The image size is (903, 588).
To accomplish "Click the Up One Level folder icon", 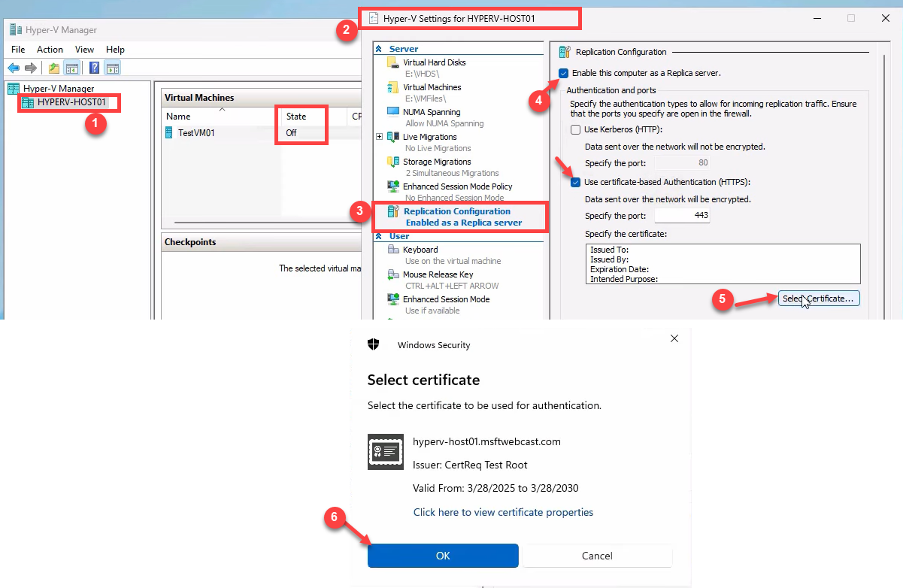I will (x=54, y=68).
